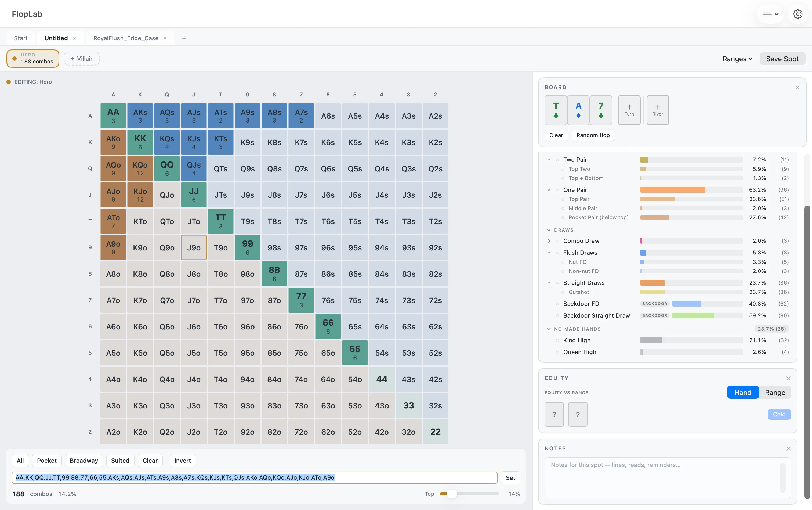Screen dimensions: 812x510
Task: Close the Untitled tab
Action: pos(74,38)
